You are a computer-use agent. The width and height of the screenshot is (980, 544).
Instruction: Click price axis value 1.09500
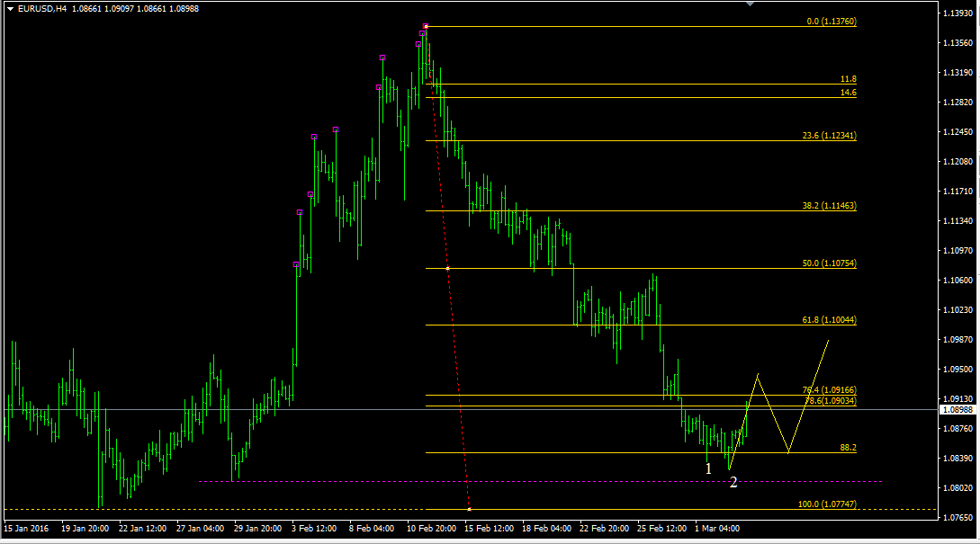(958, 370)
